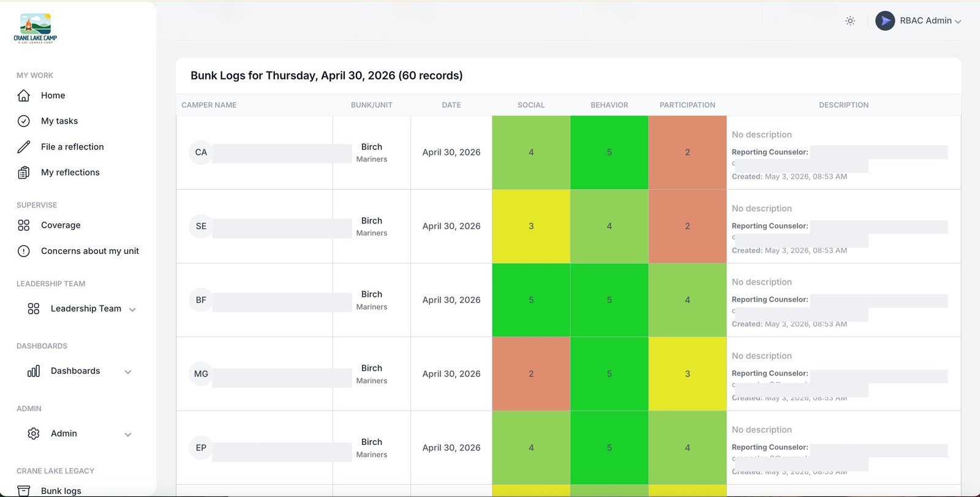Click the Concerns about my unit alert icon
Image resolution: width=980 pixels, height=497 pixels.
tap(24, 251)
